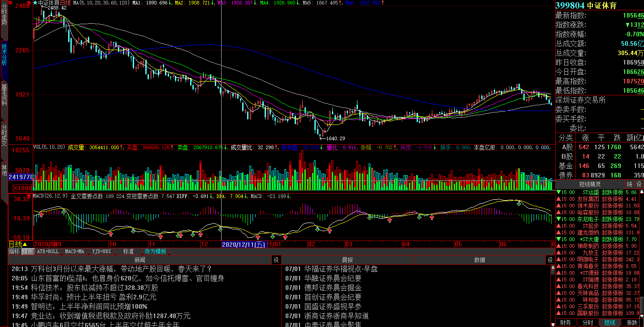The image size is (644, 327).
Task: Click 存为模板 to save the template
Action: [x=155, y=252]
